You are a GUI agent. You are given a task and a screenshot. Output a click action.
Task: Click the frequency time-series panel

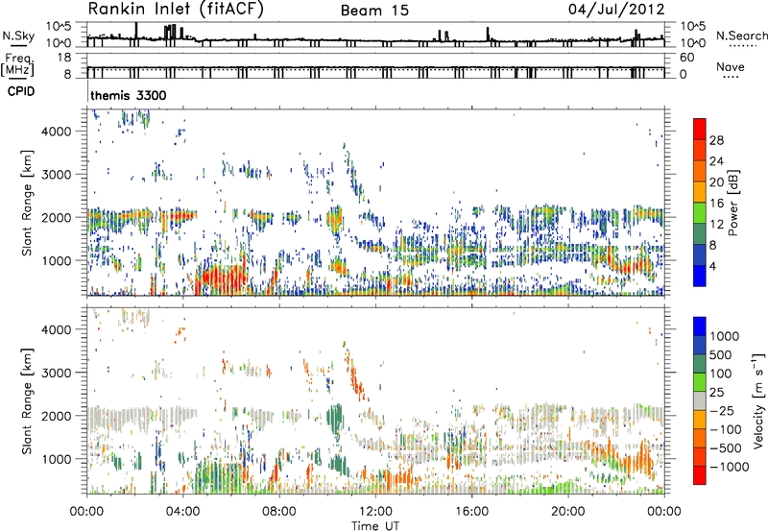click(x=375, y=65)
